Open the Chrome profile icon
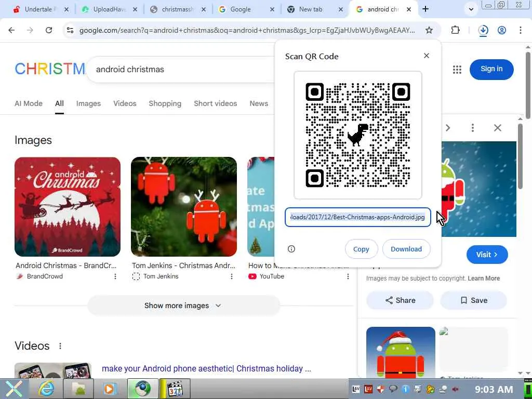 point(502,30)
